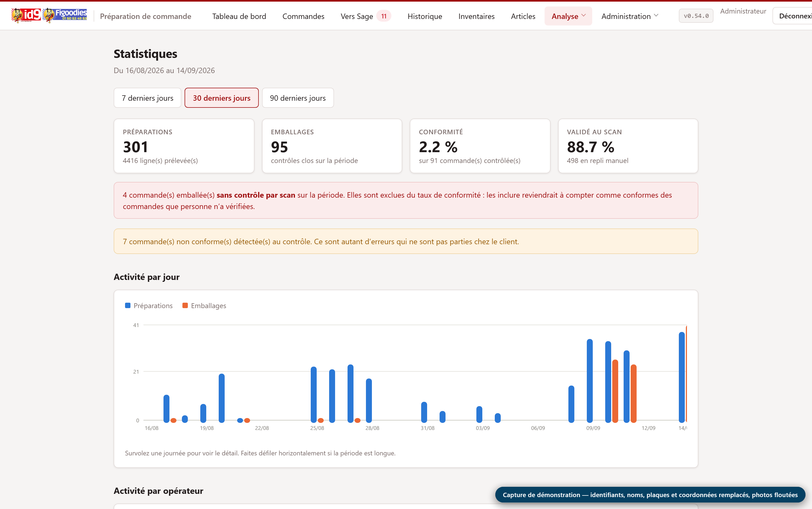Click the Déconnexion button
The width and height of the screenshot is (812, 509).
coord(793,16)
